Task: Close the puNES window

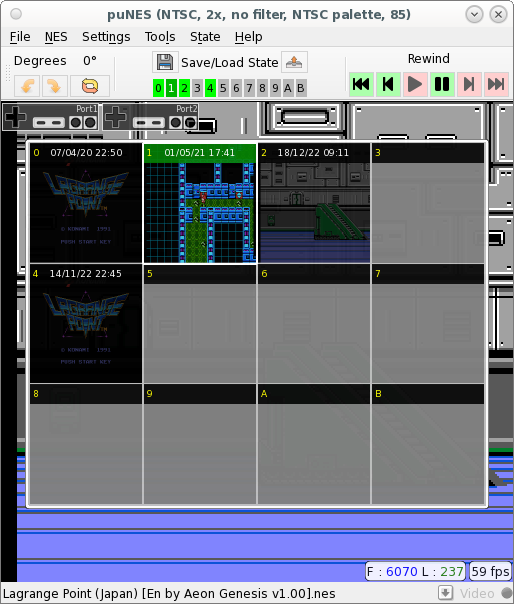Action: coord(498,15)
